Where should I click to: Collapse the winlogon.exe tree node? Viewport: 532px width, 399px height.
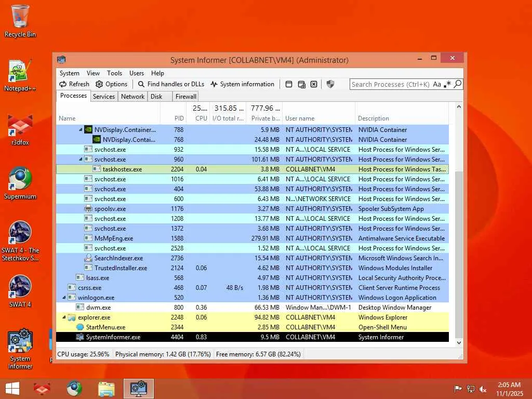[64, 297]
